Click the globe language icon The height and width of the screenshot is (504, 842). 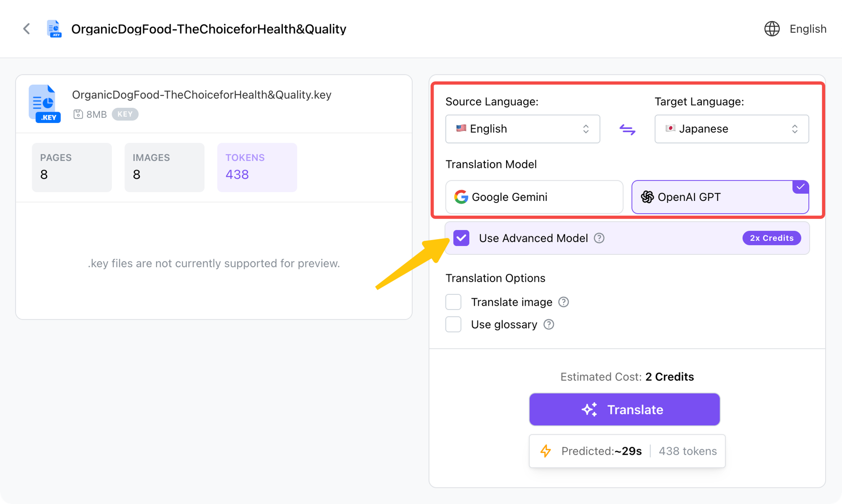coord(772,29)
